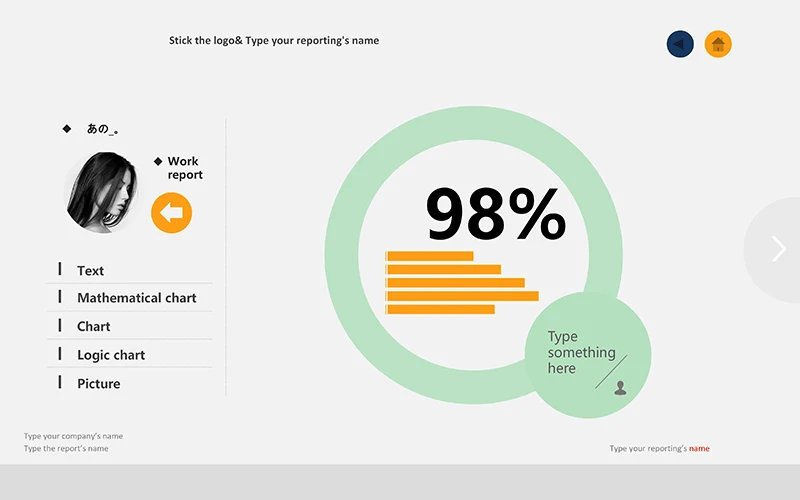Select the Chart menu item
Viewport: 800px width, 500px height.
pyautogui.click(x=93, y=326)
